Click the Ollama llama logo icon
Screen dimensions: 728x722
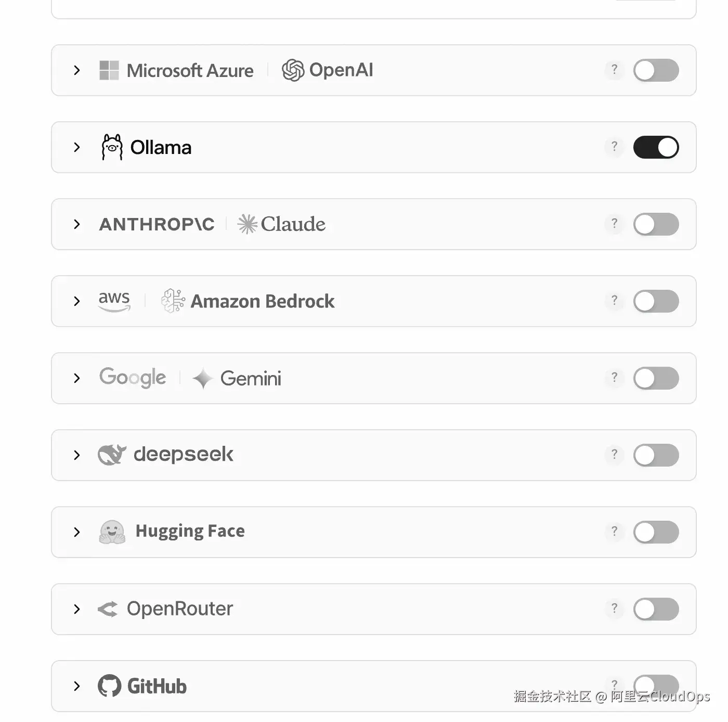[112, 147]
